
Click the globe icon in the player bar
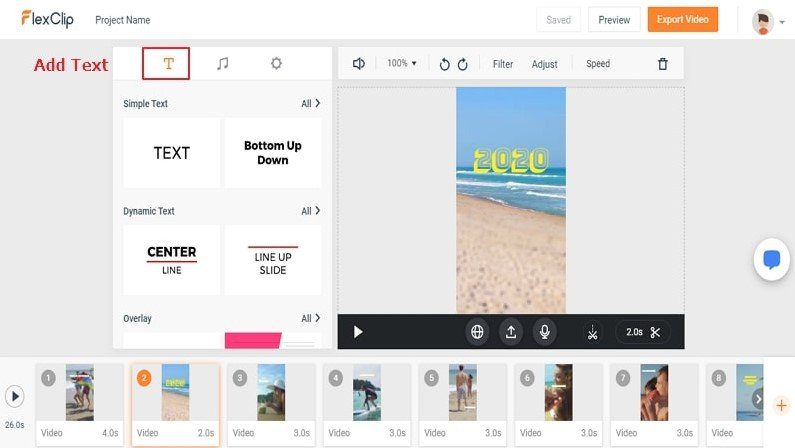478,332
